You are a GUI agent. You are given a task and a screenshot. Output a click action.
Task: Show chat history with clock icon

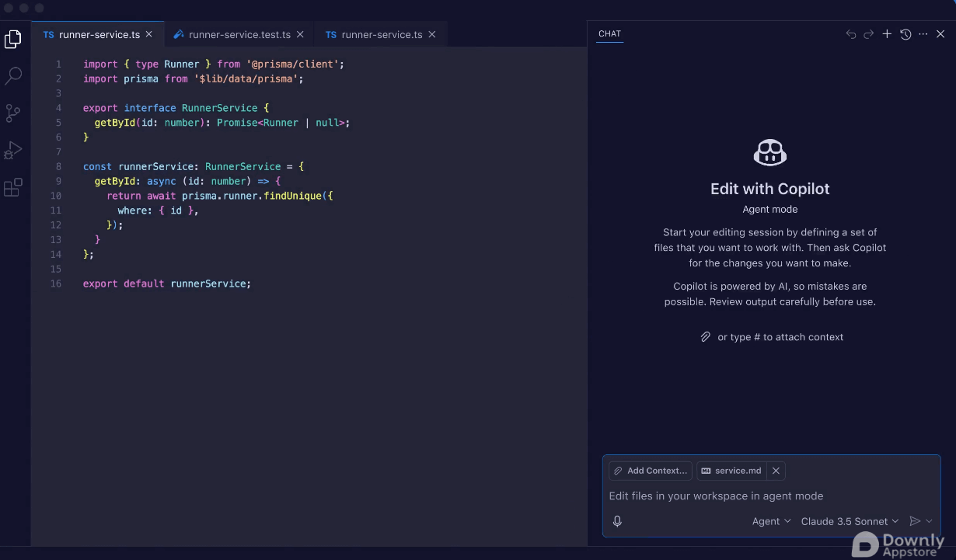click(905, 34)
